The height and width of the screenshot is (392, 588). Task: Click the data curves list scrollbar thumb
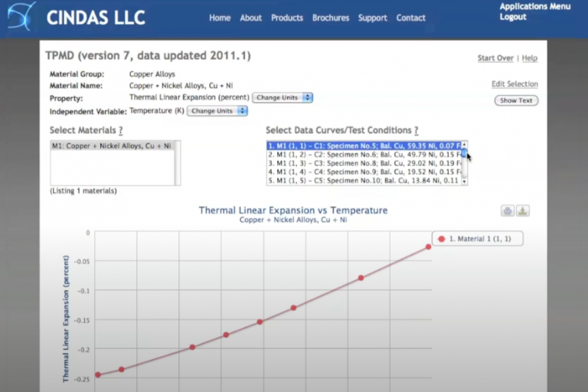(464, 152)
